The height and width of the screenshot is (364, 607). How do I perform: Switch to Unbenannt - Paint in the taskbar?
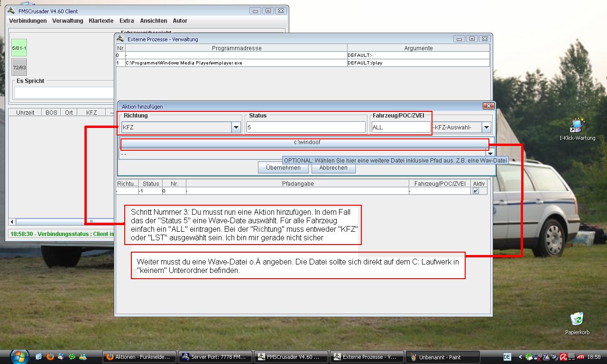(x=445, y=357)
